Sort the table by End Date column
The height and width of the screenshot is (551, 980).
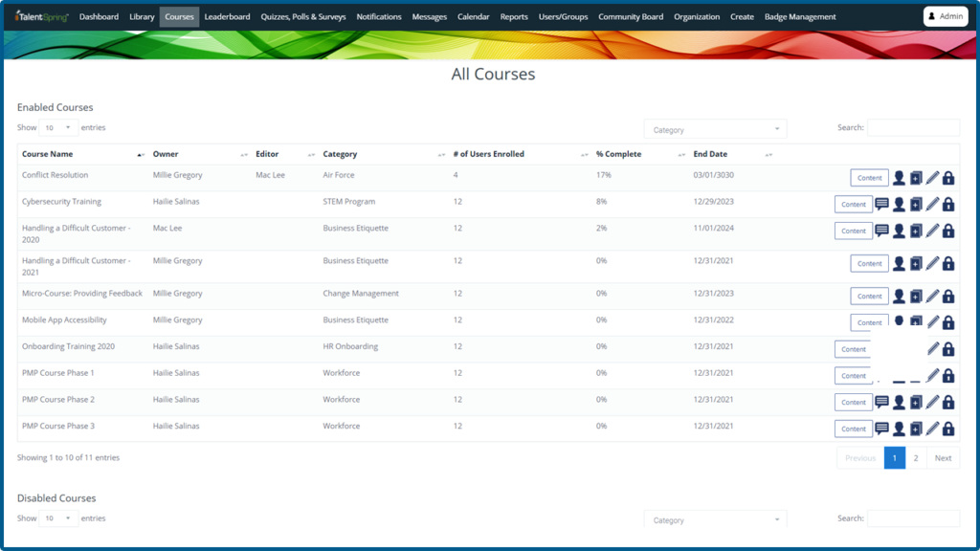[x=710, y=154]
